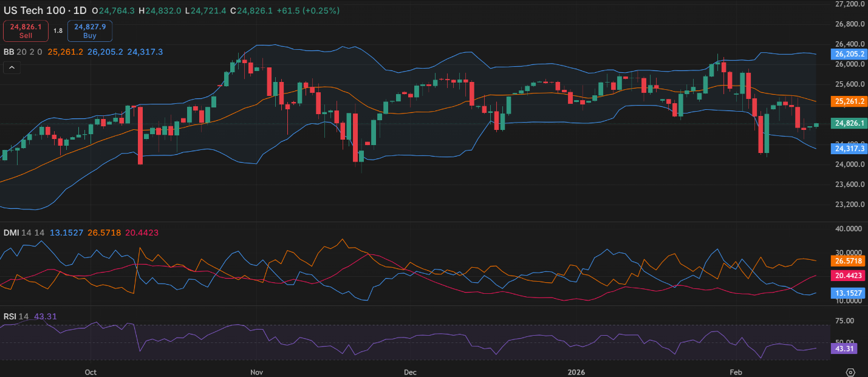The image size is (868, 377).
Task: Click green 24,826.1 last price tag
Action: [x=849, y=123]
